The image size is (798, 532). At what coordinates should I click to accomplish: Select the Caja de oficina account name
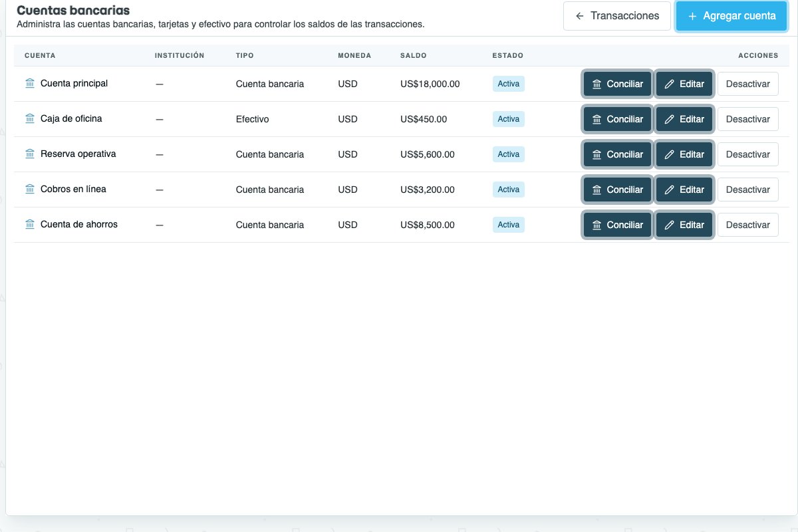[71, 119]
